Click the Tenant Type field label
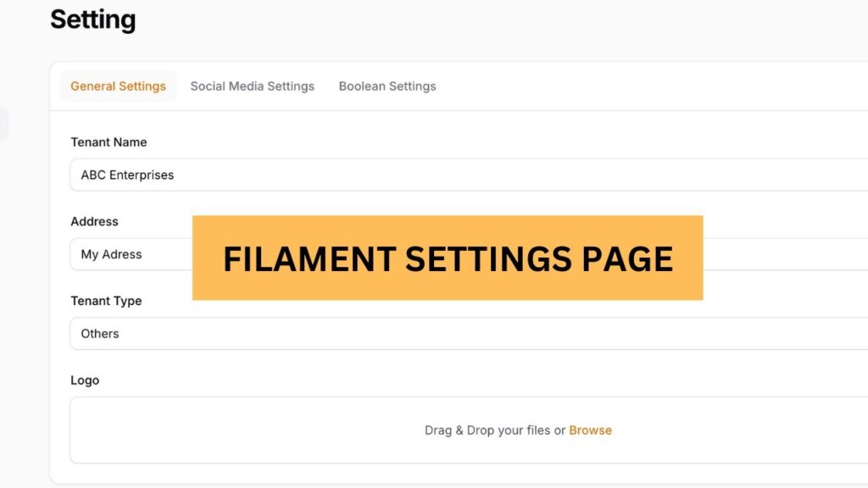 click(x=106, y=300)
